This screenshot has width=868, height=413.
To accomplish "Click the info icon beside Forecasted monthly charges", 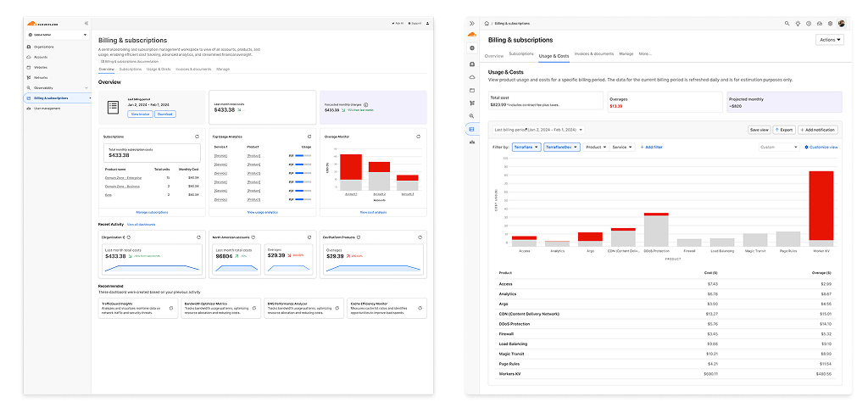I will click(x=366, y=104).
